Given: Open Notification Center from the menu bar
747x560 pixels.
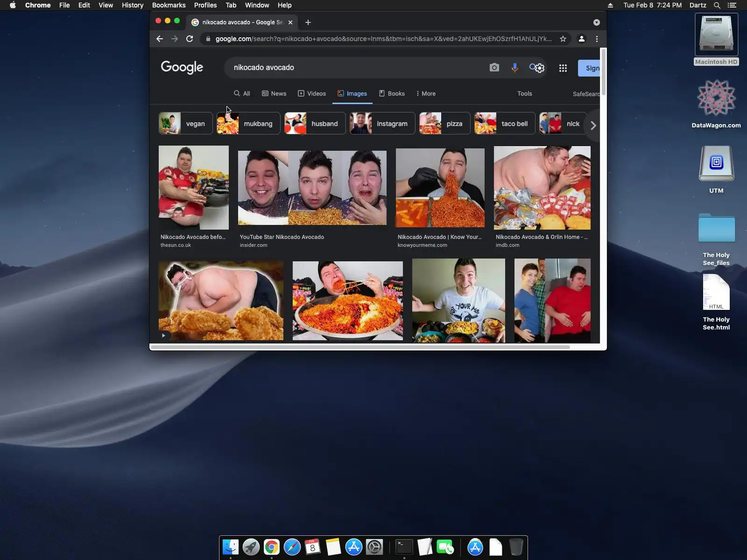Looking at the screenshot, I should click(732, 5).
